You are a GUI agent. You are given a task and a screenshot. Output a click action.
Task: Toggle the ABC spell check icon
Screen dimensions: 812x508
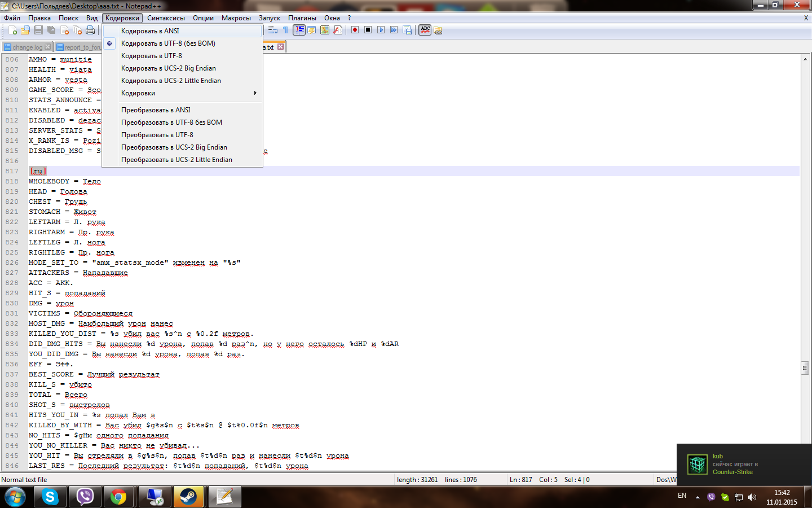coord(425,30)
